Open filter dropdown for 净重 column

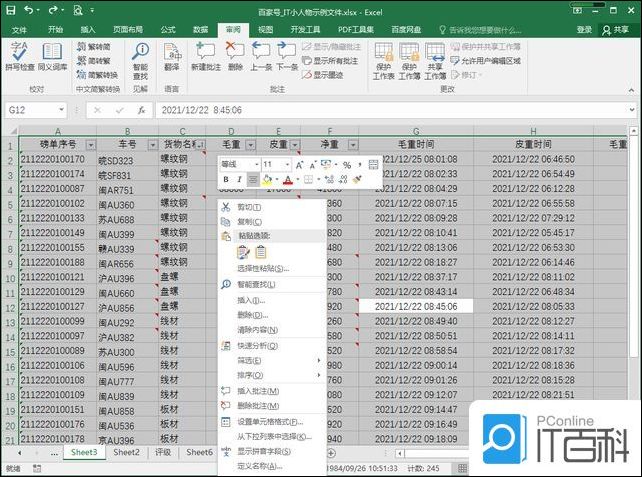[353, 145]
